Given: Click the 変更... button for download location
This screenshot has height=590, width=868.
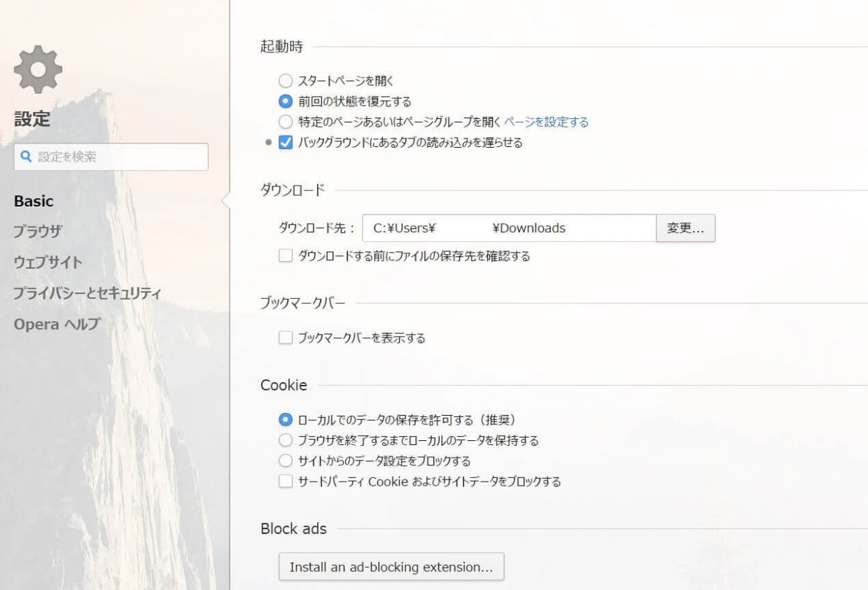Looking at the screenshot, I should coord(685,227).
